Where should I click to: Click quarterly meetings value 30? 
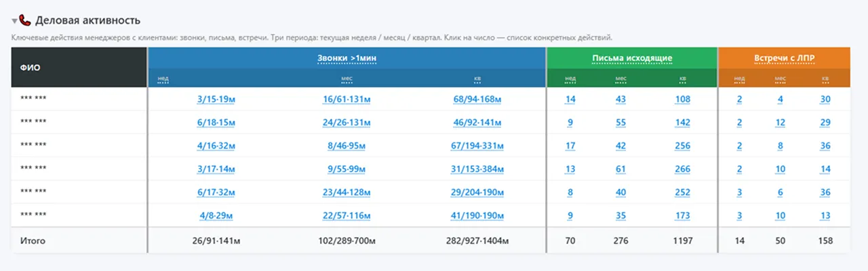point(825,100)
